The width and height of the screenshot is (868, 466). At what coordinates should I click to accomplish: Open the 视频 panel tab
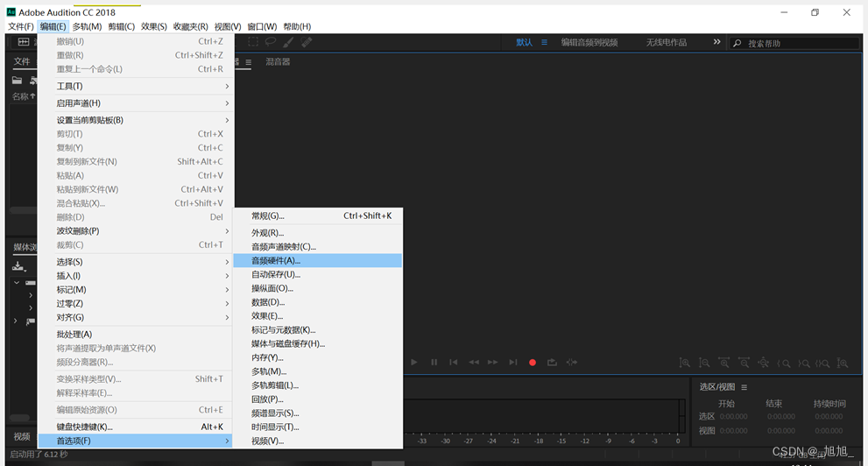22,437
